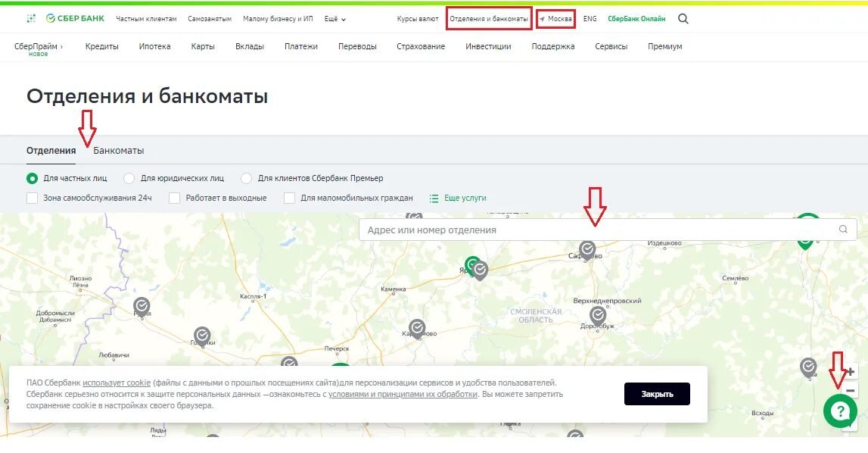Select Для клиентов Сбербанк Премьер option
The image size is (868, 453).
247,179
